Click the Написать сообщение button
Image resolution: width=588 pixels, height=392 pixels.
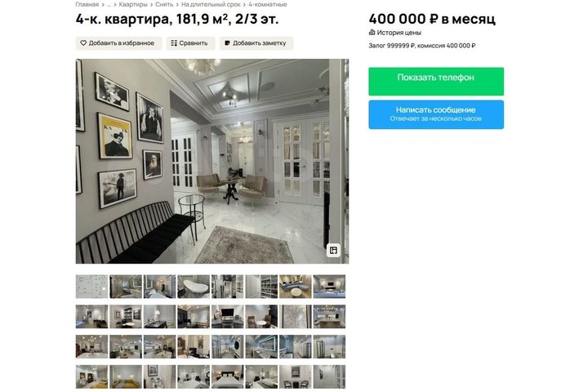pos(436,114)
